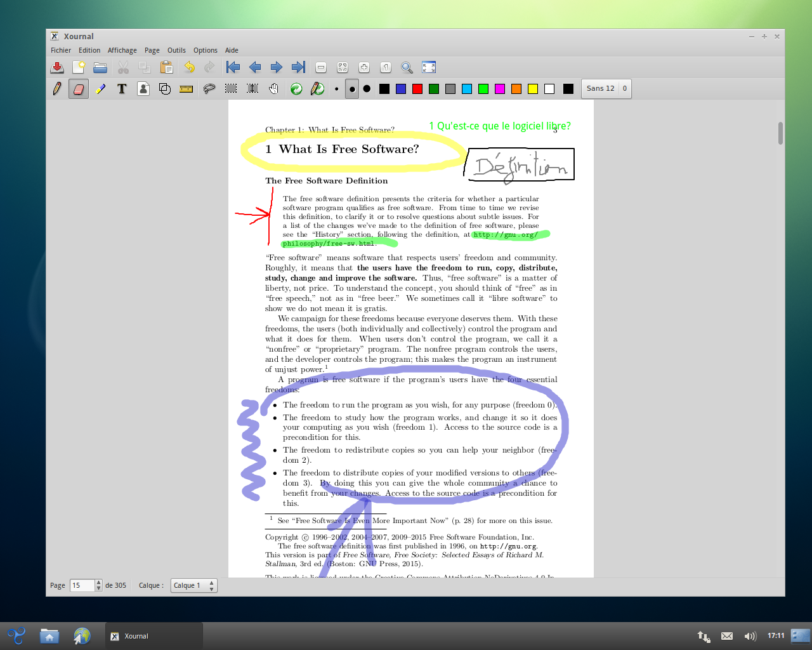
Task: Toggle the Shape Recognizer tool
Action: (x=165, y=89)
